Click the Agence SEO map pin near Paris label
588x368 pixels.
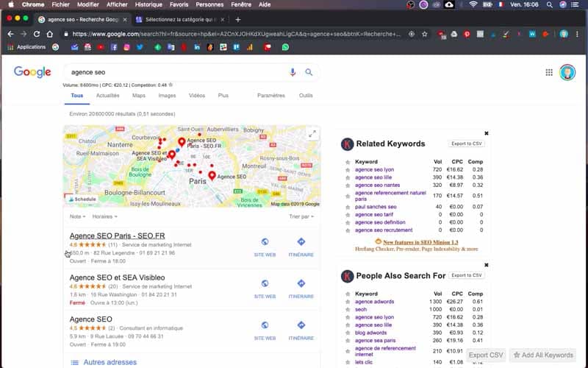coord(212,175)
